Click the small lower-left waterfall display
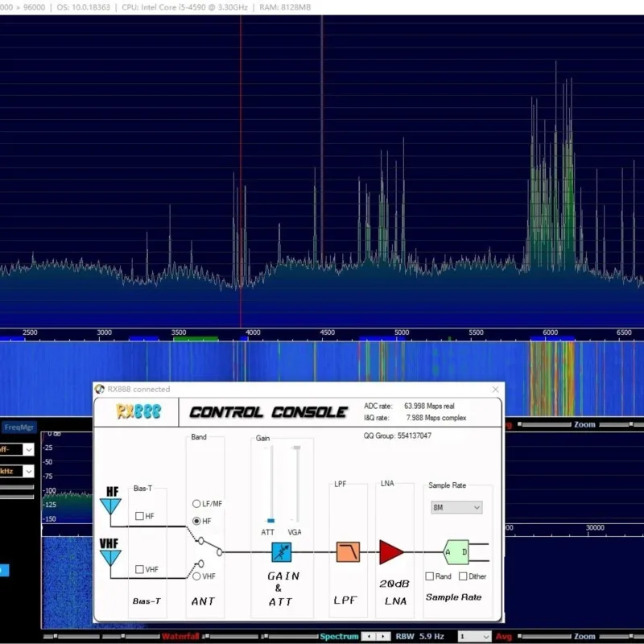 [68, 581]
